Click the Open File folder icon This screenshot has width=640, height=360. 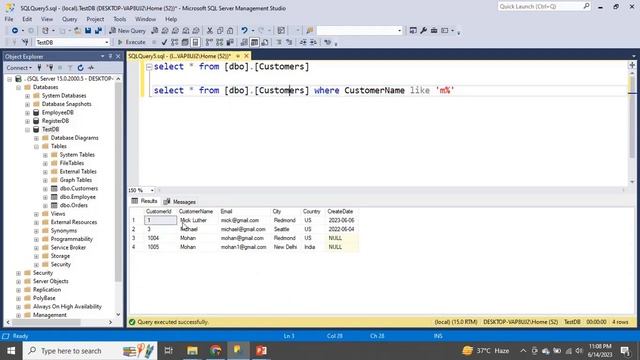tap(77, 31)
